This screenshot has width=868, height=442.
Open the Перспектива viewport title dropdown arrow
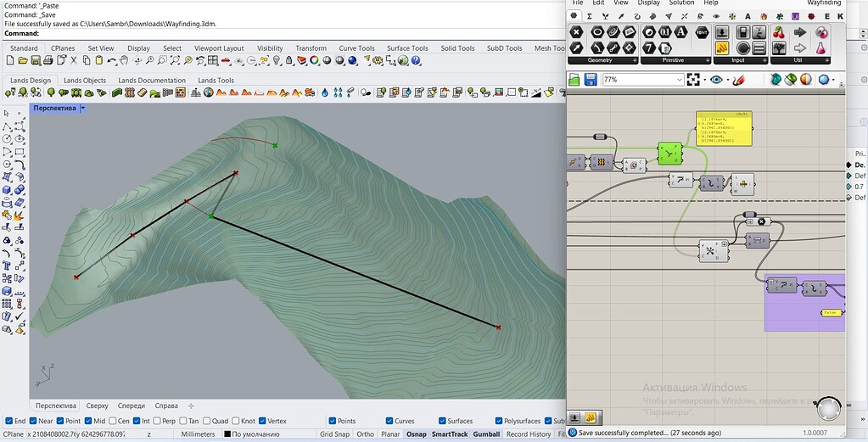click(x=83, y=109)
